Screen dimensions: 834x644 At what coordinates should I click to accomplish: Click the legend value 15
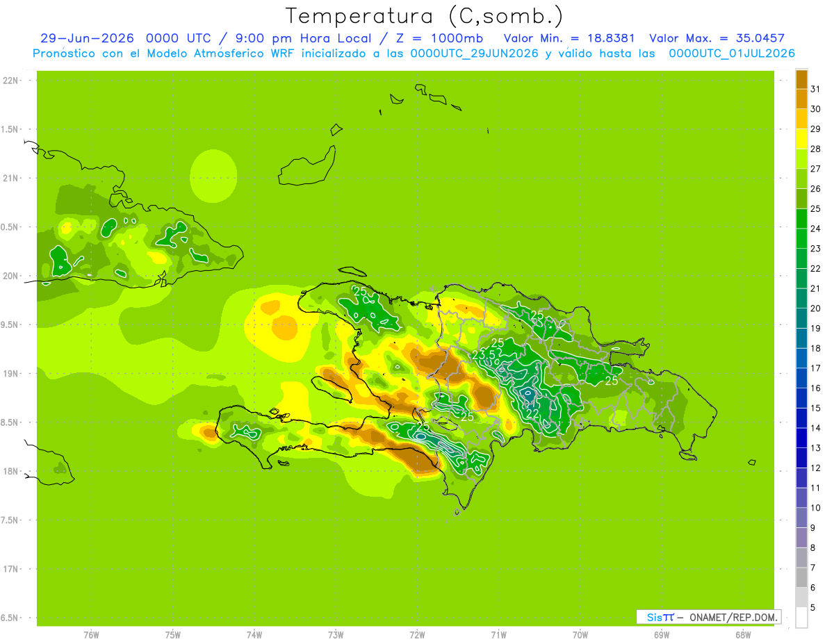point(815,408)
